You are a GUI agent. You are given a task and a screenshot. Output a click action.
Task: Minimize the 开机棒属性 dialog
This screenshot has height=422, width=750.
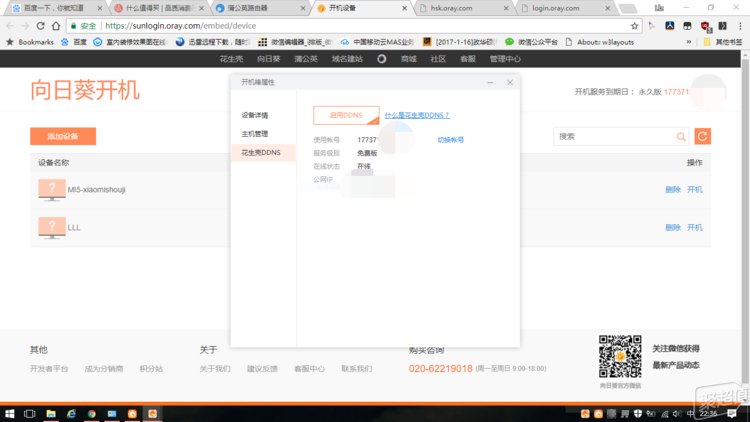tap(489, 82)
